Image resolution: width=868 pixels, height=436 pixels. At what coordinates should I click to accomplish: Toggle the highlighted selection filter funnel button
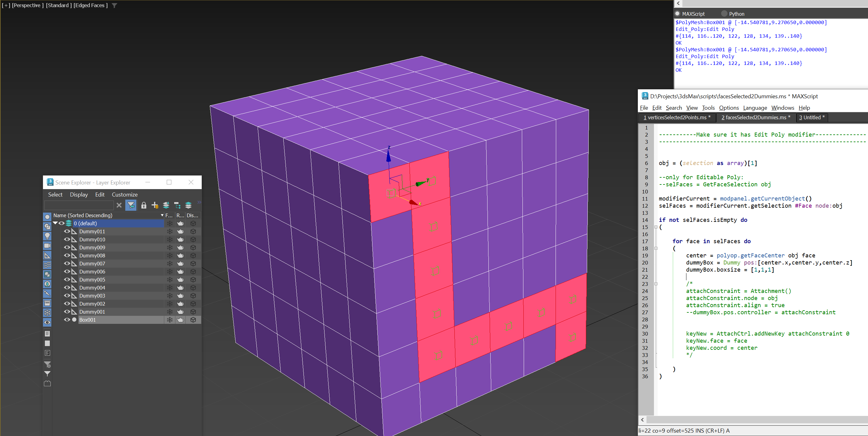tap(131, 205)
